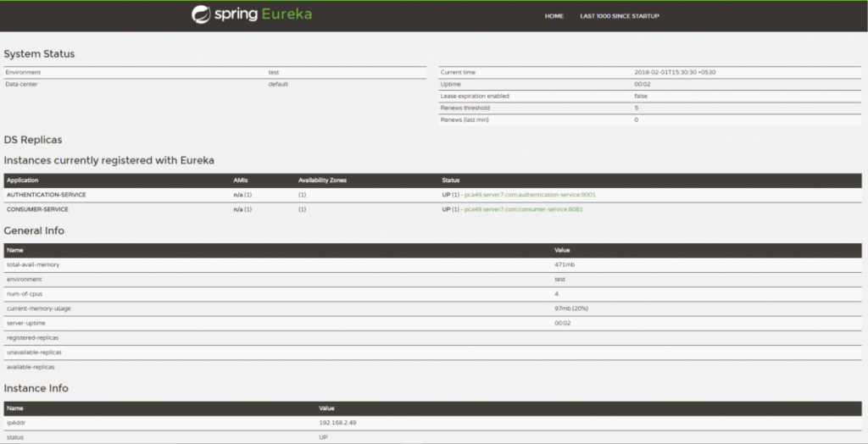Click the Spring Eureka leaf logo icon
The height and width of the screenshot is (444, 868).
pos(201,14)
